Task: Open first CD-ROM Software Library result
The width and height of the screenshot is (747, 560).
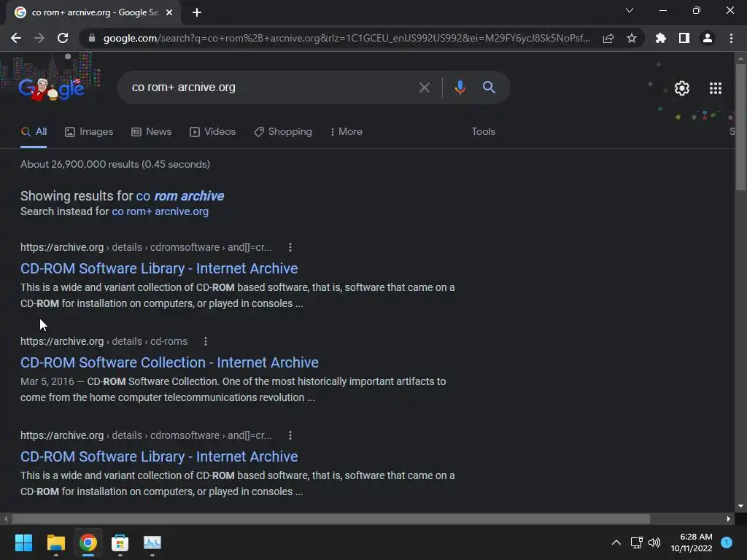Action: pyautogui.click(x=159, y=268)
